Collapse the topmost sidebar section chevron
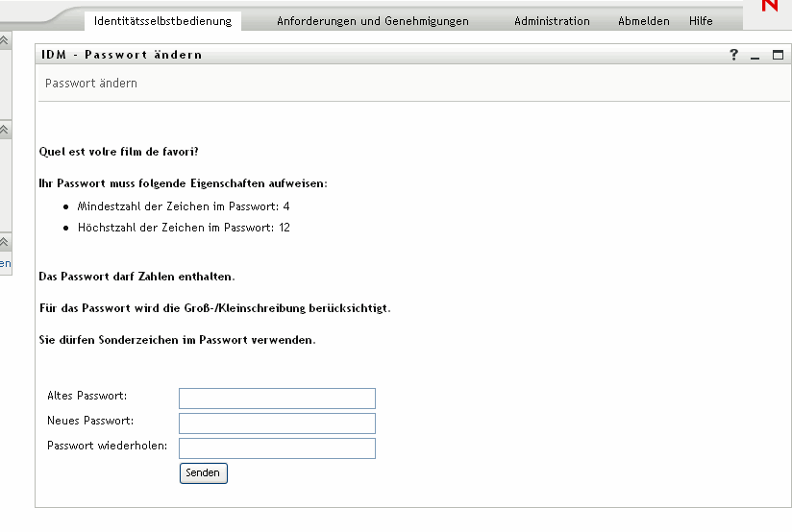This screenshot has width=792, height=532. tap(4, 40)
